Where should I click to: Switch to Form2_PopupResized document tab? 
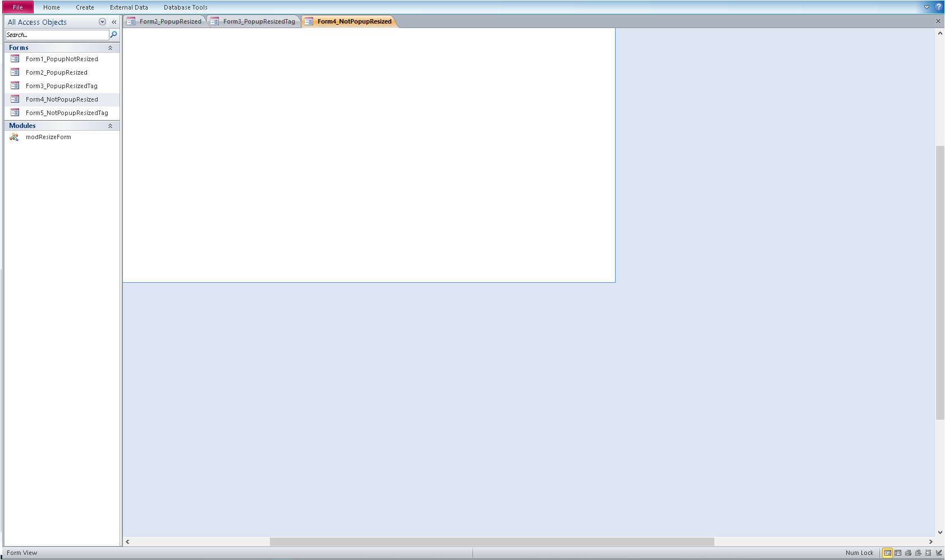(165, 21)
